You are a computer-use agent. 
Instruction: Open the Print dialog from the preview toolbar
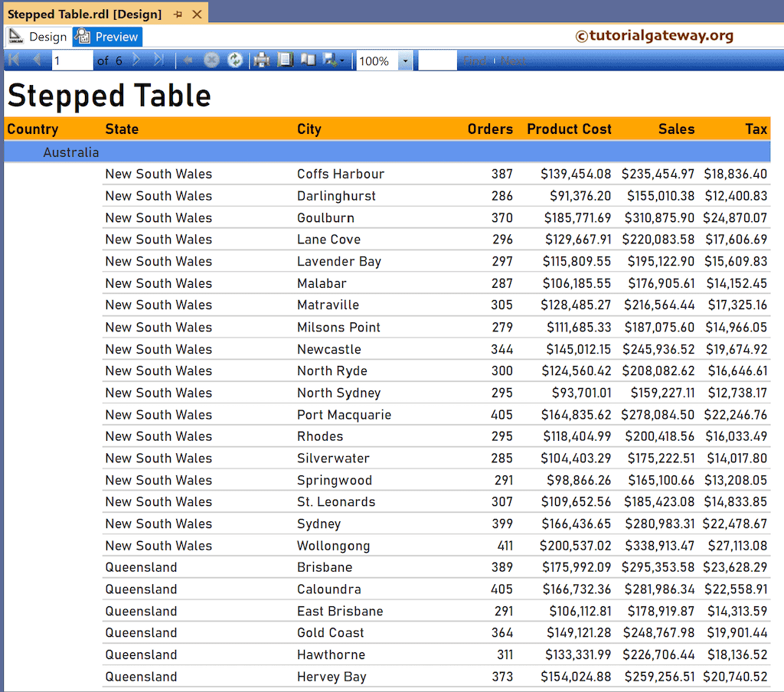pos(261,60)
